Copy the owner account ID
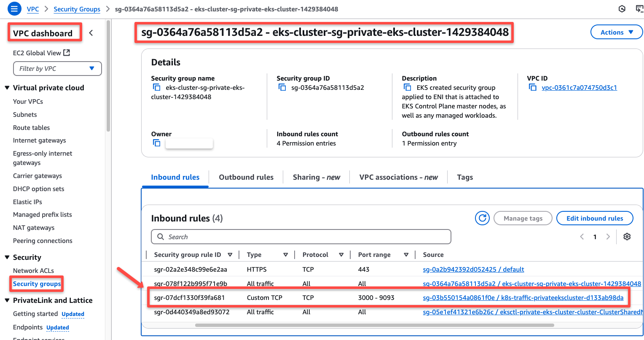 (x=156, y=143)
